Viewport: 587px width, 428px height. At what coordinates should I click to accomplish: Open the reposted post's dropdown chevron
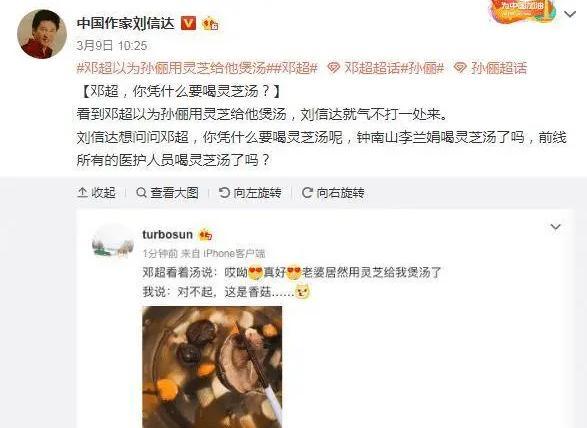[x=556, y=227]
